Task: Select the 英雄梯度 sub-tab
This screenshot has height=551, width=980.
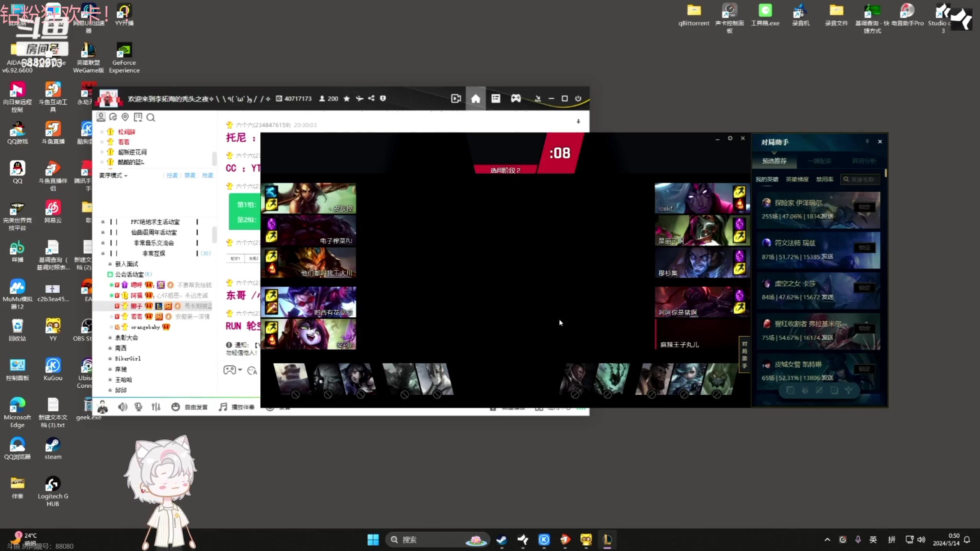Action: 797,179
